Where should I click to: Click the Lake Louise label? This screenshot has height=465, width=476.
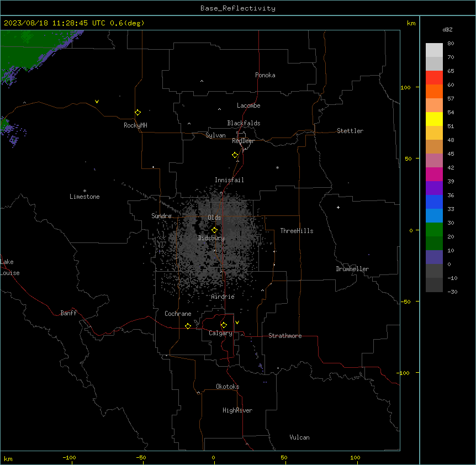click(9, 267)
